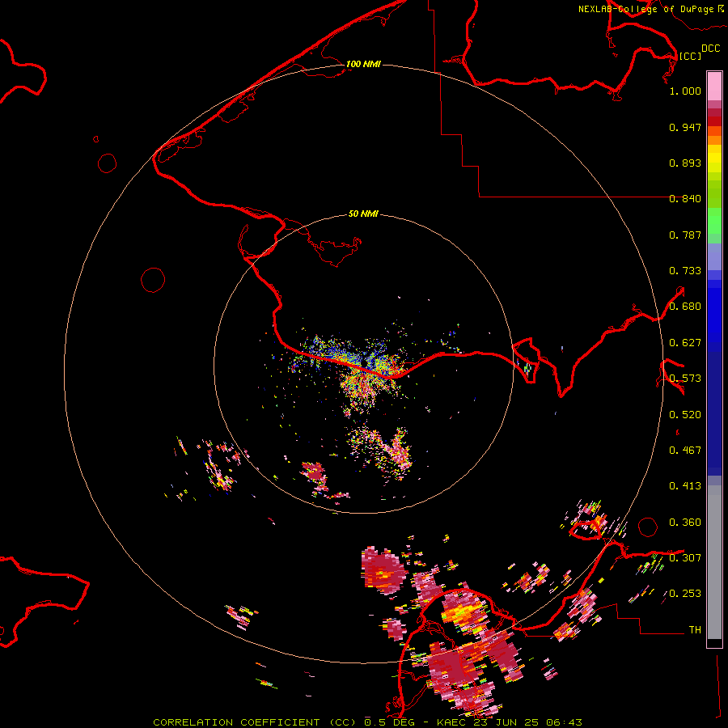
Task: Select the 0.733 scale value
Action: [685, 271]
